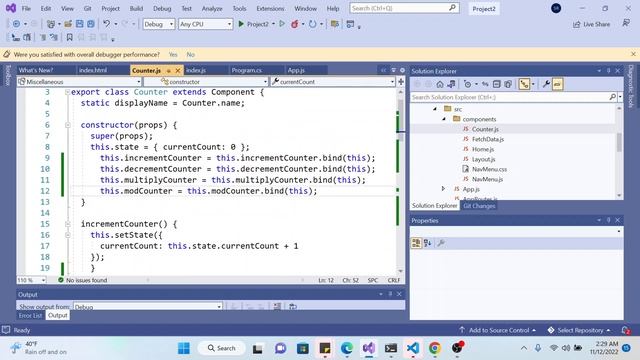
Task: Answer No to debugger performance survey
Action: pyautogui.click(x=191, y=54)
